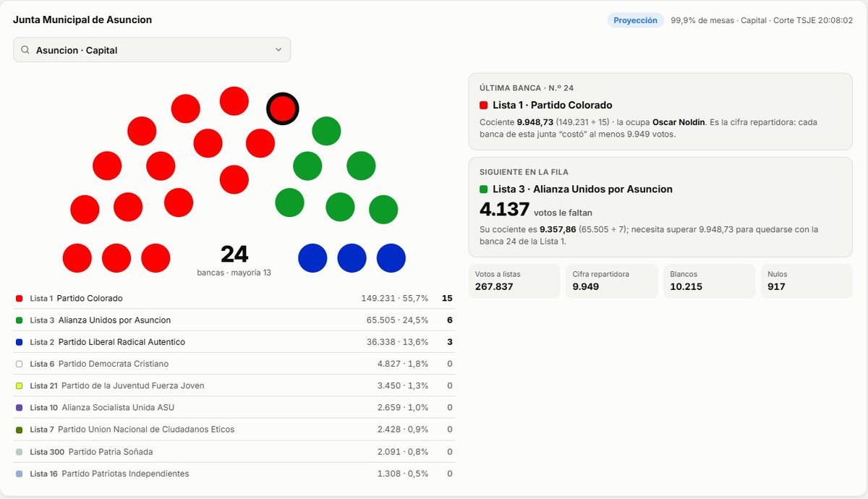
Task: Click the red swatch beside Lista 1 in the results list
Action: coord(20,299)
